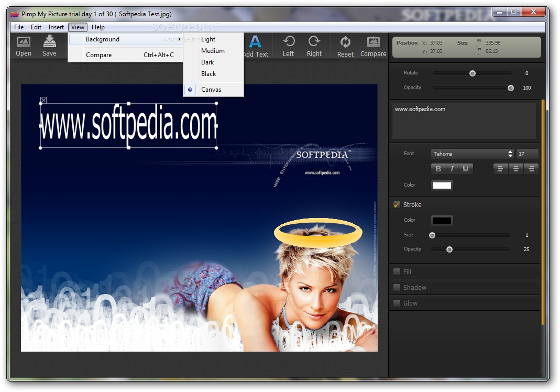Choose Compare from the View menu
Screen dimensions: 560x392
pyautogui.click(x=126, y=55)
